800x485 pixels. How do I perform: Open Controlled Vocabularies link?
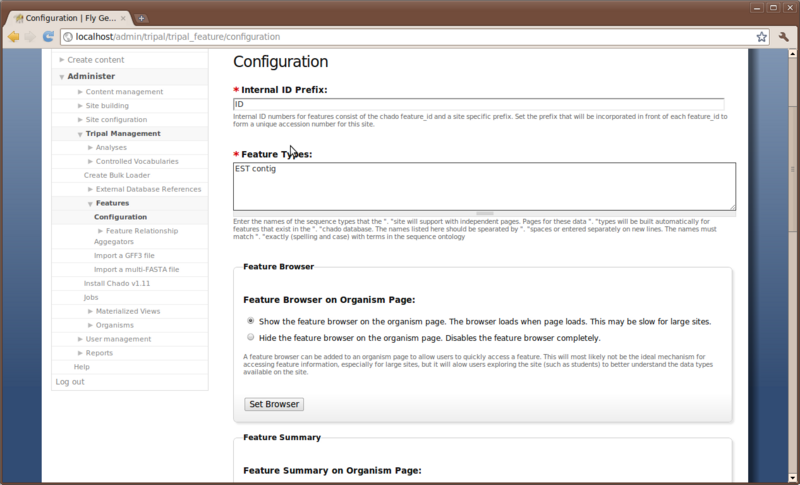[x=137, y=161]
